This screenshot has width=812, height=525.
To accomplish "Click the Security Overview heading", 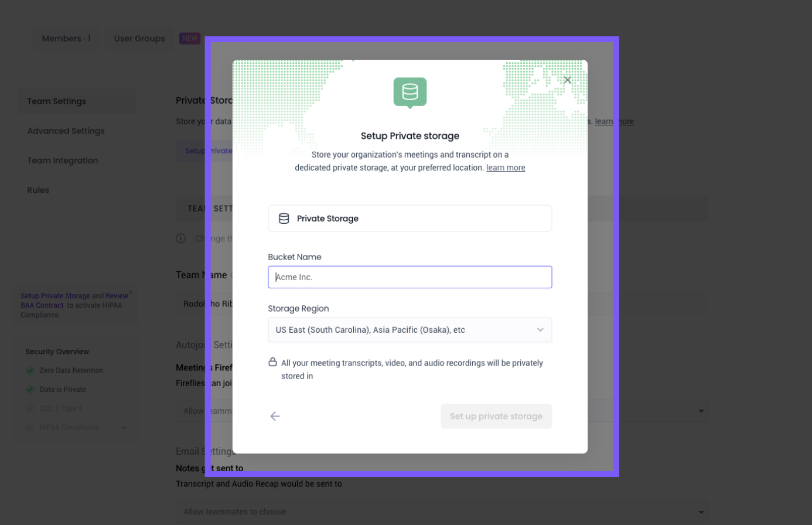I will point(57,352).
